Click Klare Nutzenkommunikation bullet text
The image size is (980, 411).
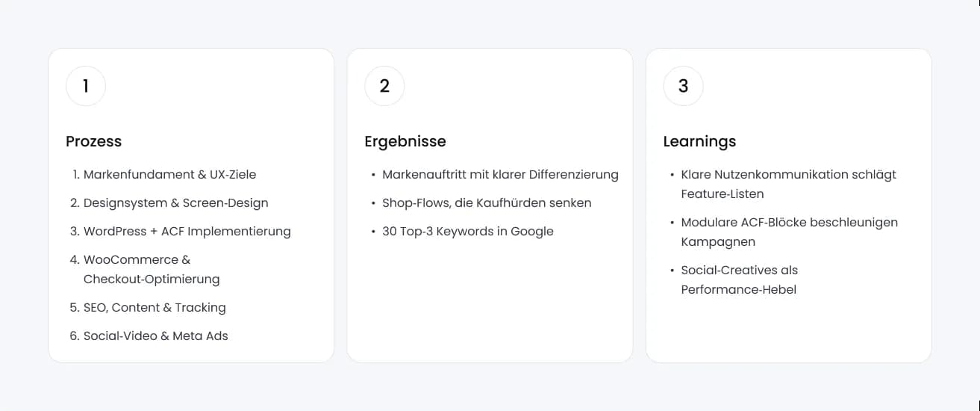tap(788, 174)
